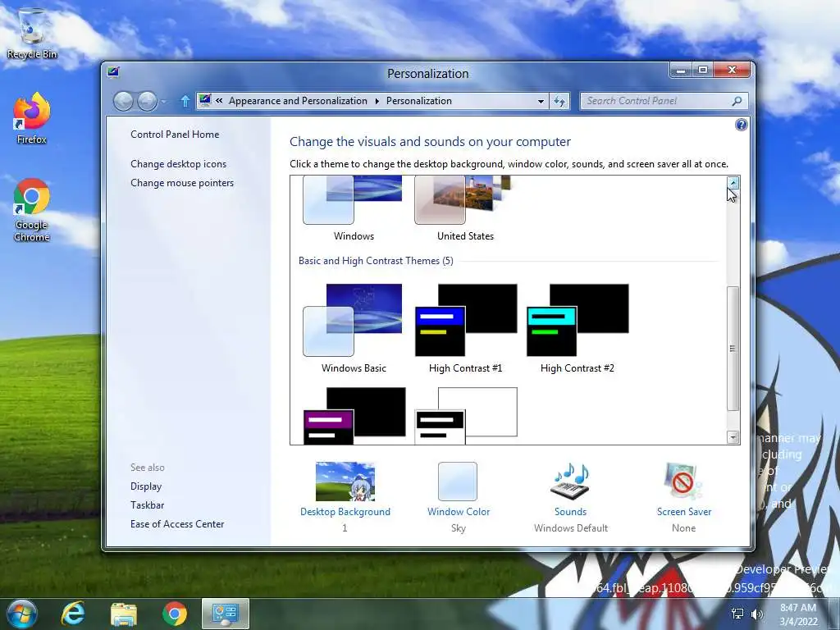The height and width of the screenshot is (630, 840).
Task: Open the volume speaker tray icon
Action: click(757, 614)
